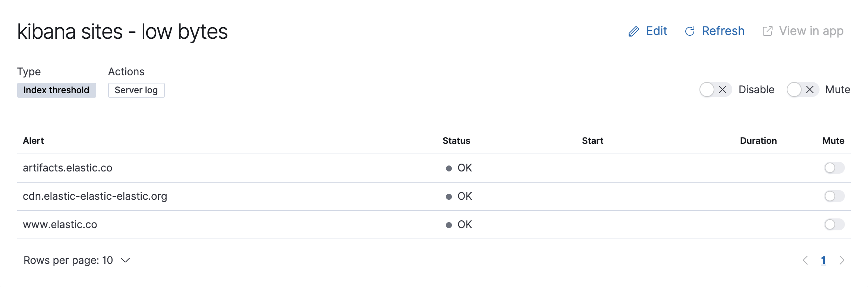Select page 1 in the pagination

[x=823, y=260]
